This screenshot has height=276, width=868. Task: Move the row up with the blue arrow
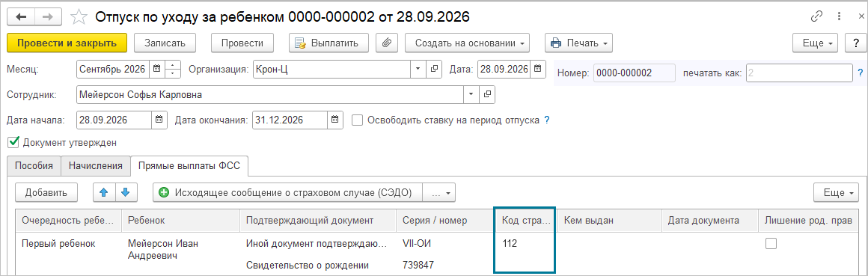click(103, 192)
